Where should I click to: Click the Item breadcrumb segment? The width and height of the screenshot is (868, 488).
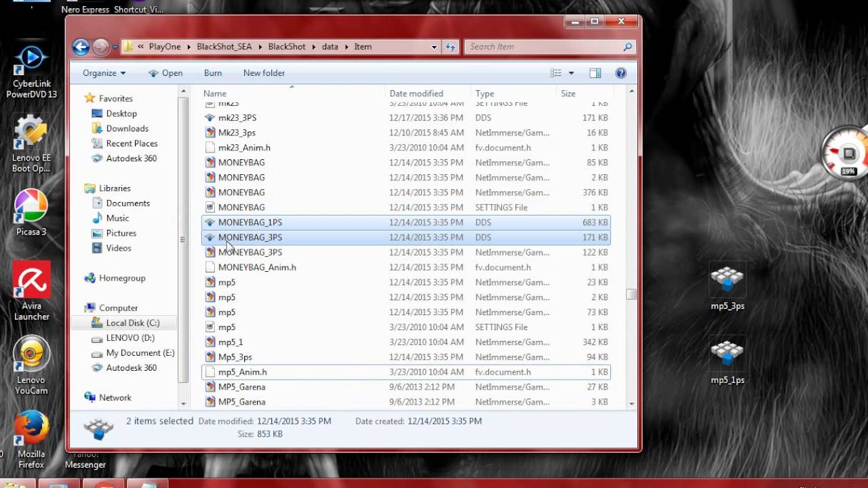coord(363,47)
